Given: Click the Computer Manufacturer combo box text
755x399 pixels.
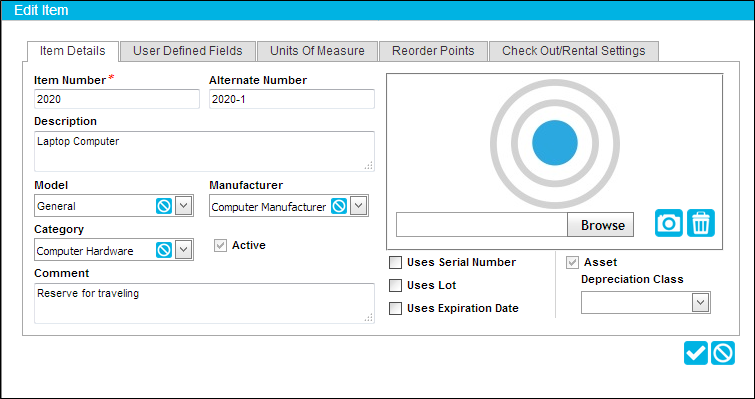Looking at the screenshot, I should pos(269,207).
